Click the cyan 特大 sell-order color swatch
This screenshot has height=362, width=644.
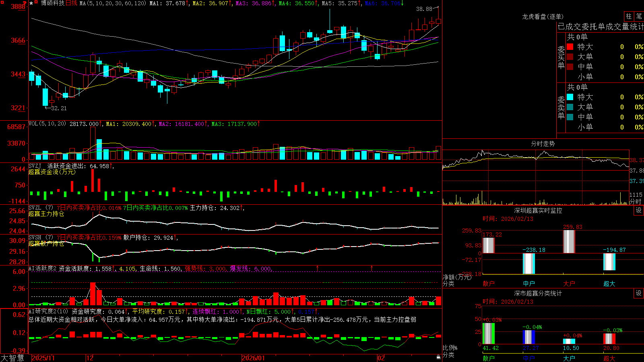point(570,97)
